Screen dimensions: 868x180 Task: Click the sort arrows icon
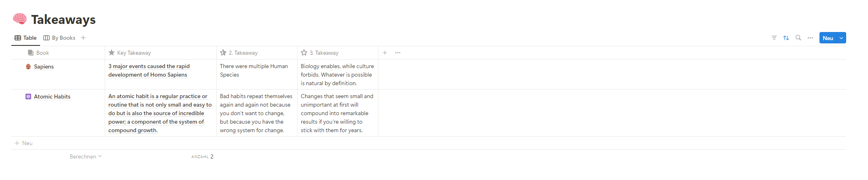tap(786, 38)
